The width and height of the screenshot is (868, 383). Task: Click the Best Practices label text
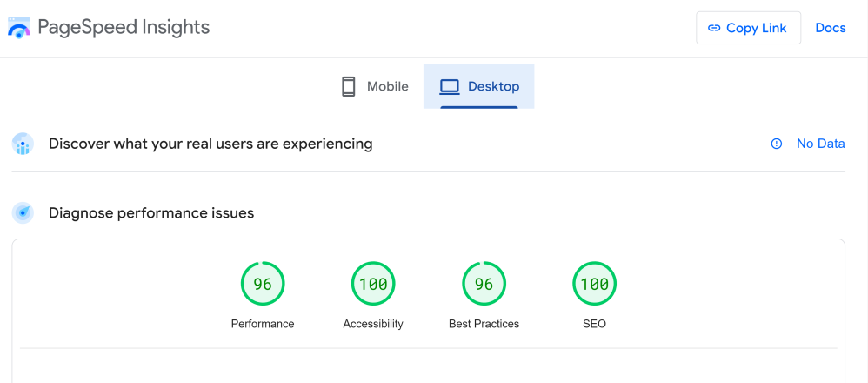coord(484,324)
